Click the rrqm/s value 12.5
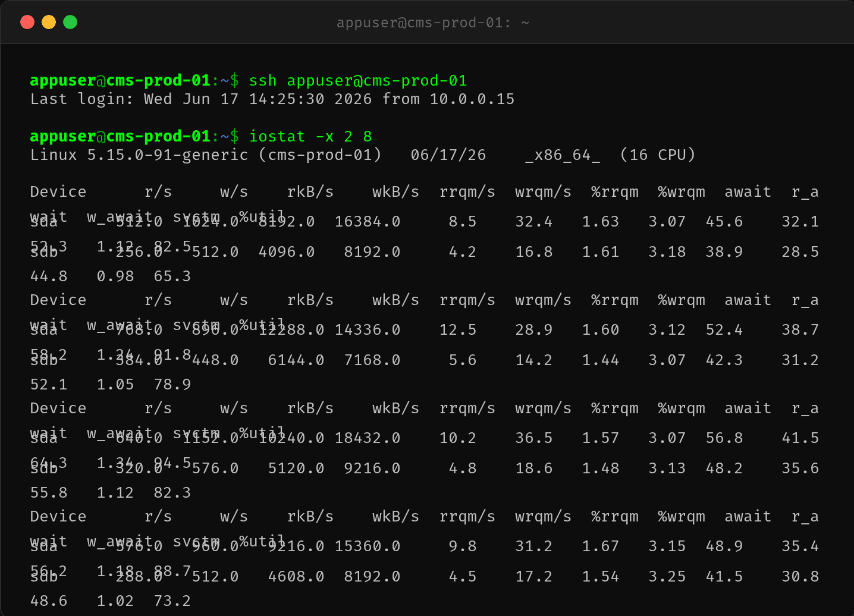854x616 pixels. [458, 329]
